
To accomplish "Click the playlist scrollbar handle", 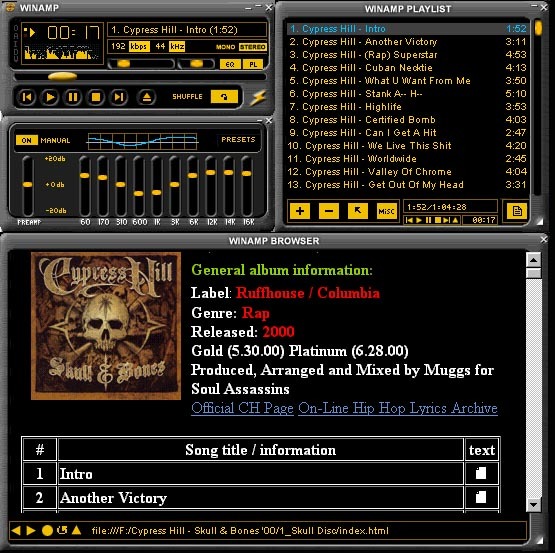I will point(538,28).
